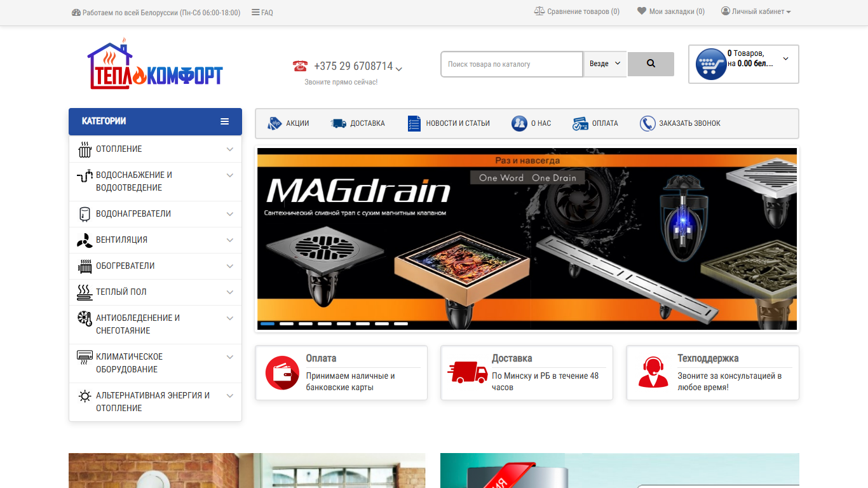Screen dimensions: 868x488
Task: Expand the Отопление category chevron
Action: pos(230,149)
